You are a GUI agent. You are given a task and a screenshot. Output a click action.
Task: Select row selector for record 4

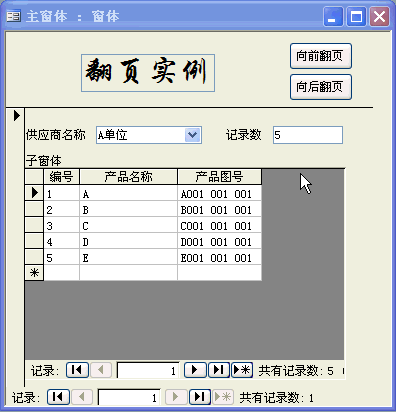click(34, 241)
